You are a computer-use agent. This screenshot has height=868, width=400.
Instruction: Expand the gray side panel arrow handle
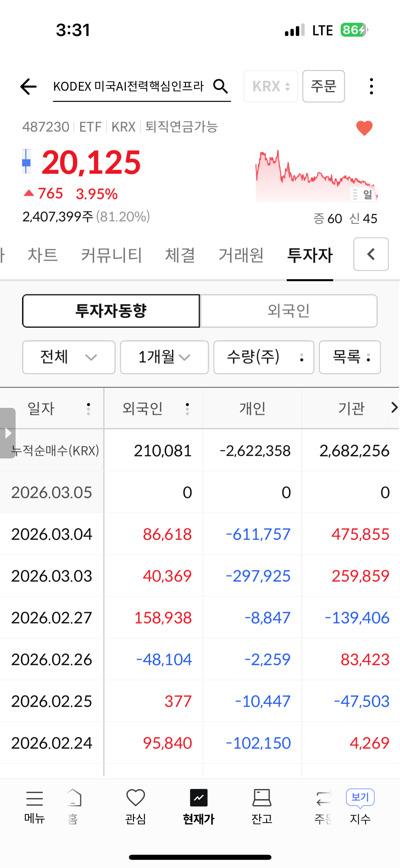8,433
